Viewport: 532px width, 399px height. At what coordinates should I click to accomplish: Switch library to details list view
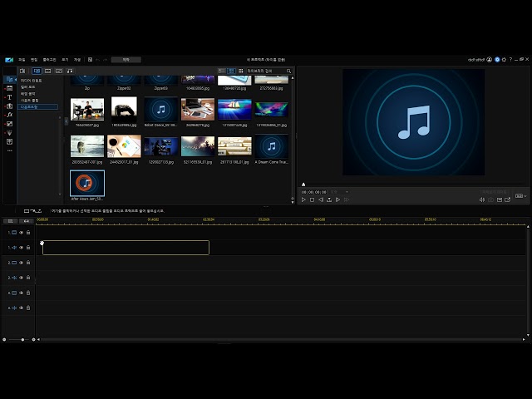point(222,71)
